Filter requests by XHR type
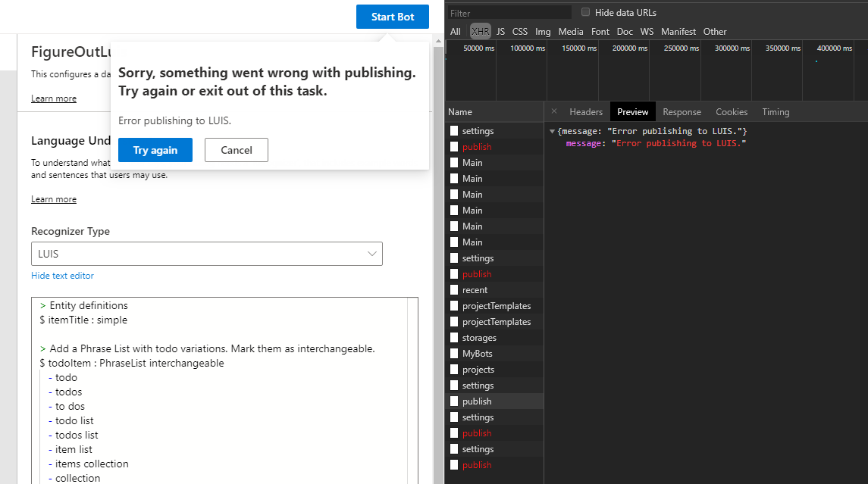The width and height of the screenshot is (868, 484). [480, 31]
